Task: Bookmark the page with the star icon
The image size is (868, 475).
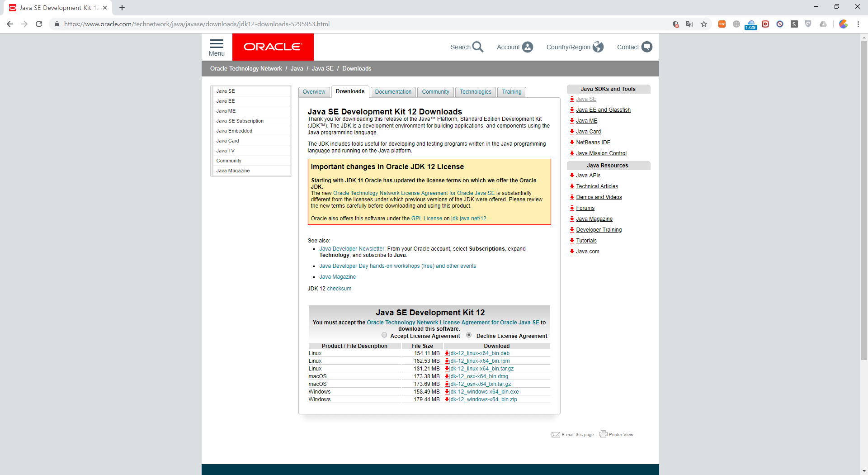Action: pyautogui.click(x=704, y=24)
